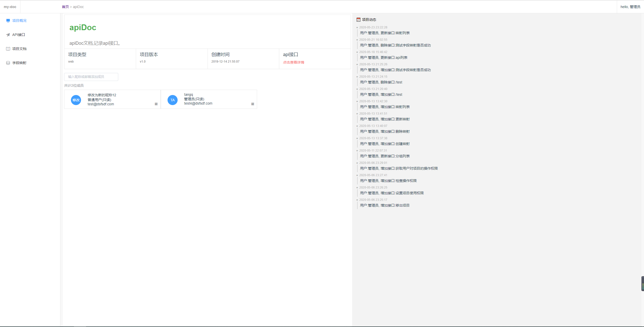644x327 pixels.
Task: Click 点击查看详情 under api接口
Action: click(294, 62)
